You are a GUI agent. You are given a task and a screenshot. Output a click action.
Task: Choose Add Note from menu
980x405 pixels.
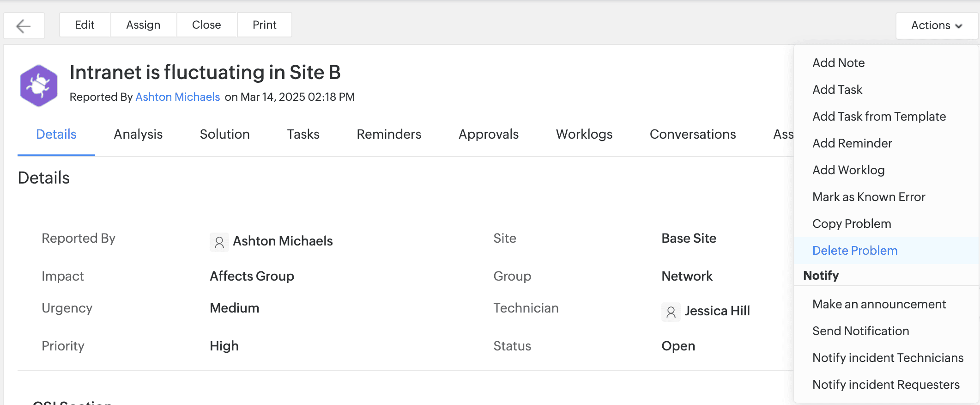pyautogui.click(x=838, y=63)
